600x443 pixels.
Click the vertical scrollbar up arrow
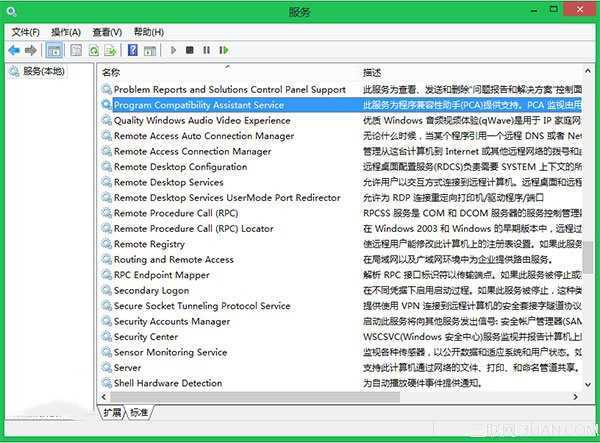(x=588, y=71)
